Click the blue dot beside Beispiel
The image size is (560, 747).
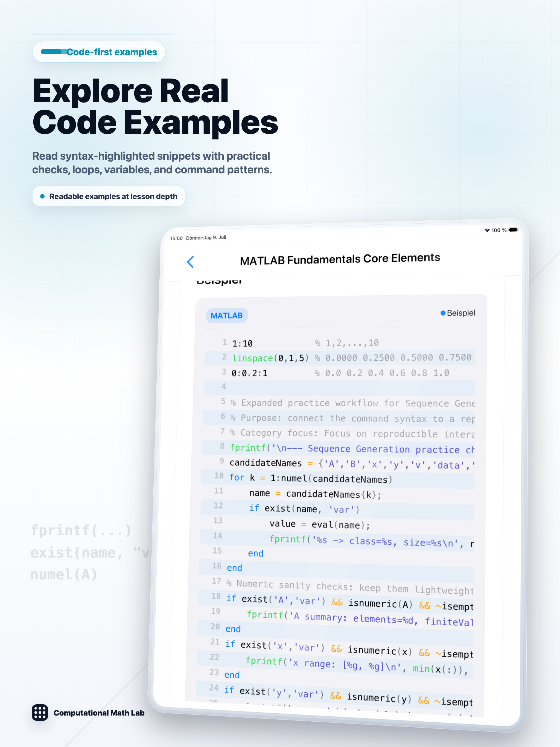tap(443, 313)
